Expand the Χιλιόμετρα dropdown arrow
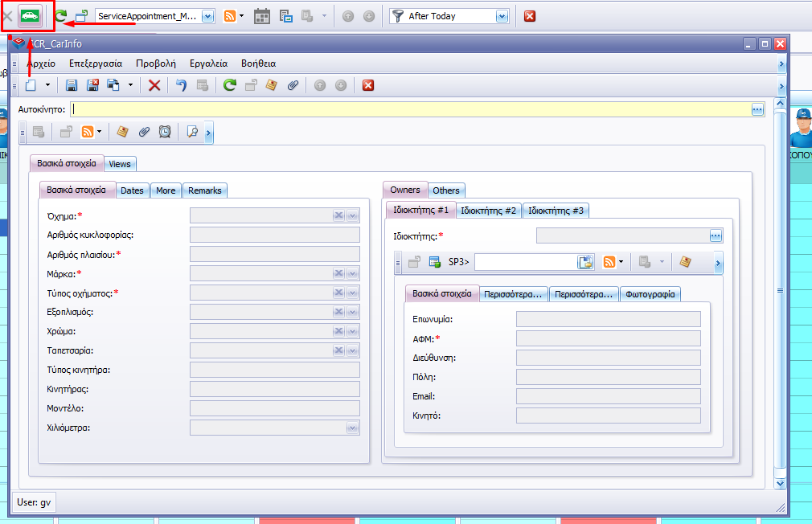812x524 pixels. click(353, 428)
